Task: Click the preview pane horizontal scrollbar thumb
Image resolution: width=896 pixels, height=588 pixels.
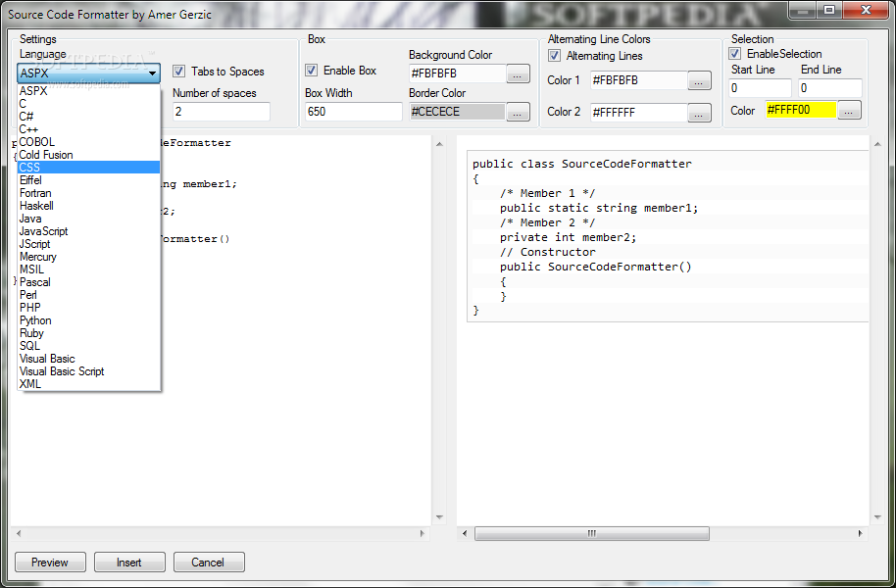Action: pyautogui.click(x=592, y=533)
